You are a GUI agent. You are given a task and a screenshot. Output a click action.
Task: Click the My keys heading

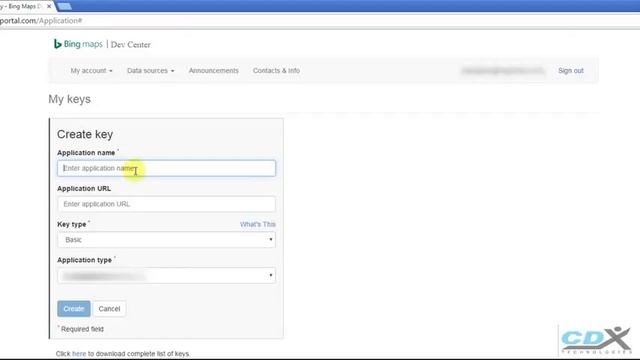point(69,99)
